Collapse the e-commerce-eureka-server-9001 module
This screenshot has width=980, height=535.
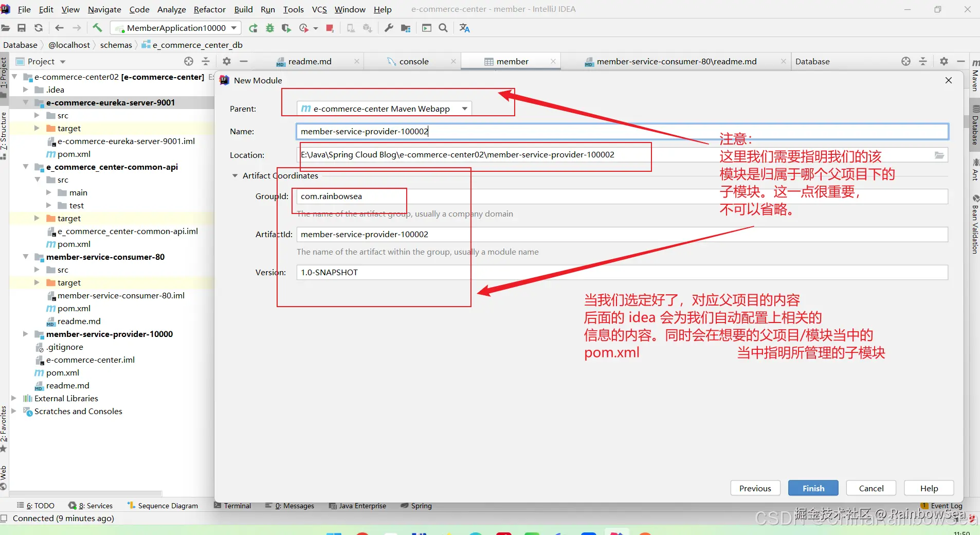(25, 102)
